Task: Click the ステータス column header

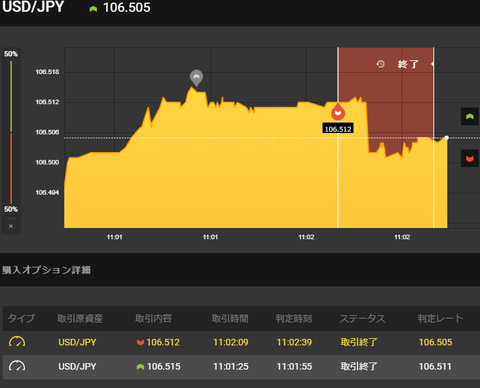Action: click(362, 318)
